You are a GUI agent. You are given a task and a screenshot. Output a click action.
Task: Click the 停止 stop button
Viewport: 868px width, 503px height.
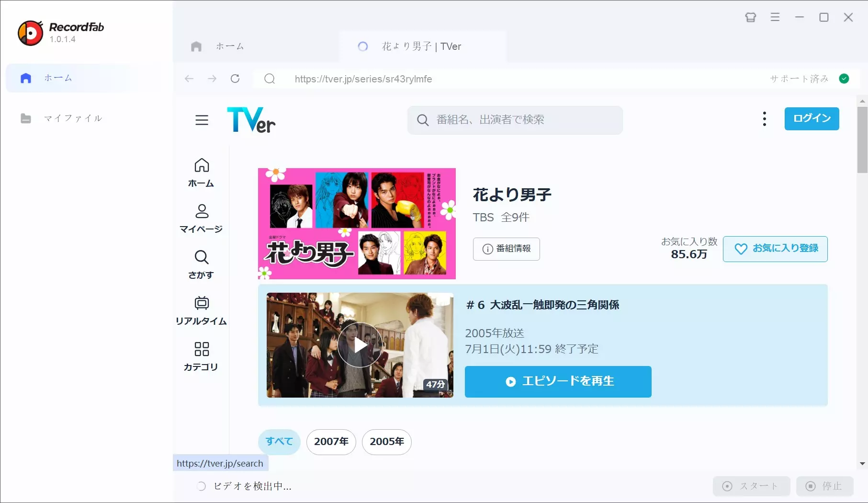coord(825,486)
